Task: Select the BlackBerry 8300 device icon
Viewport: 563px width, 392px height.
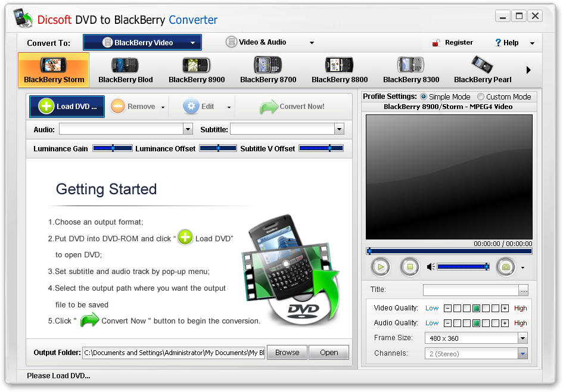Action: click(x=410, y=70)
